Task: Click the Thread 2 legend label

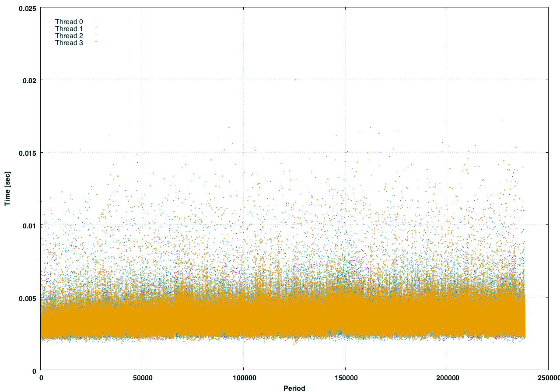Action: pos(69,35)
